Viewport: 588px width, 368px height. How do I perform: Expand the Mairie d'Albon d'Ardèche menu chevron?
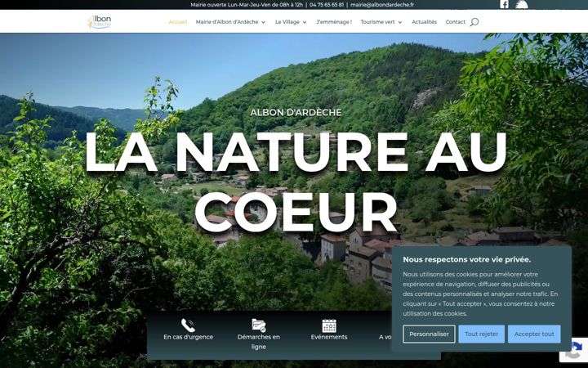coord(263,23)
